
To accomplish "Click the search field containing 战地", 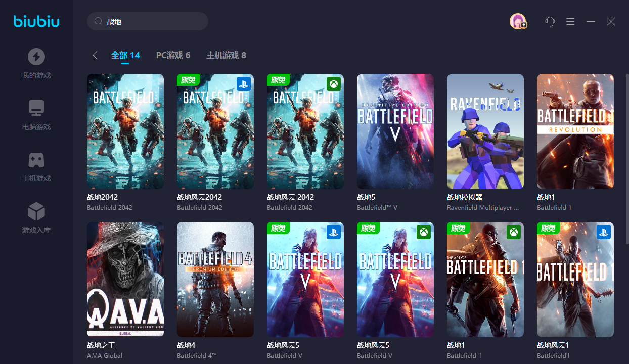I will pyautogui.click(x=148, y=22).
